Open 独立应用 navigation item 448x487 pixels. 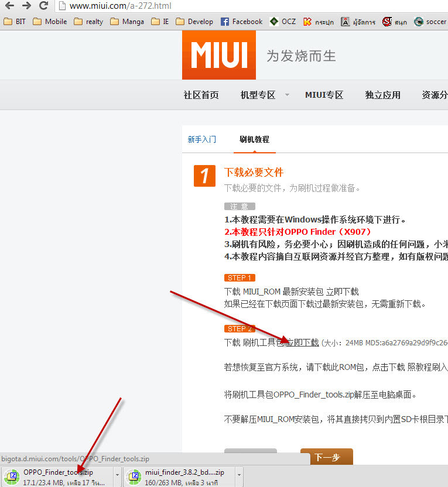(383, 95)
